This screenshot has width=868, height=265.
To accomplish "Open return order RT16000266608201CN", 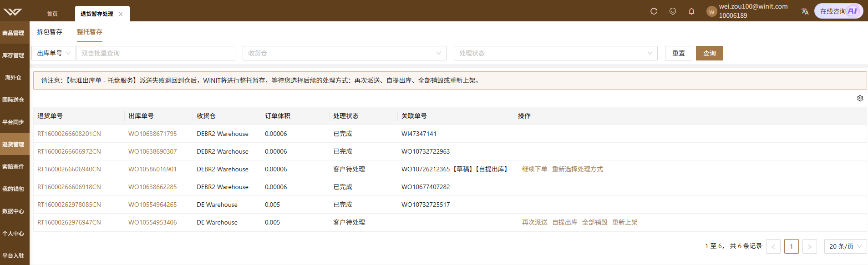I will pos(69,134).
